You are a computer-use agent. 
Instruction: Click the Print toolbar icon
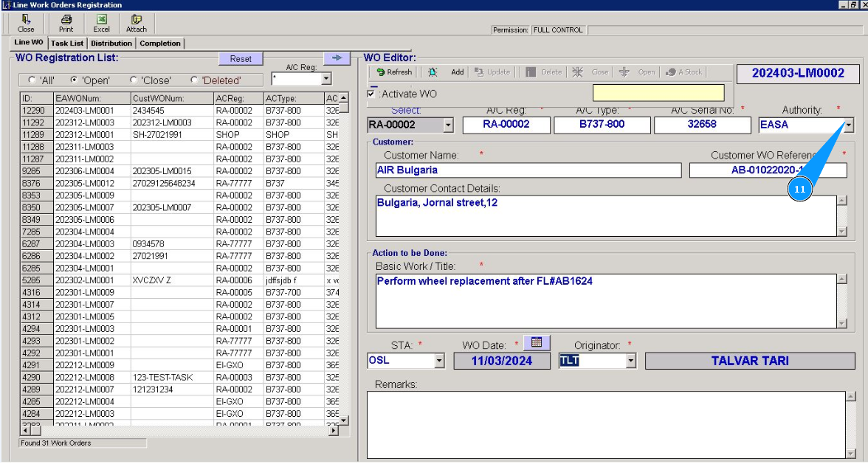pyautogui.click(x=66, y=23)
